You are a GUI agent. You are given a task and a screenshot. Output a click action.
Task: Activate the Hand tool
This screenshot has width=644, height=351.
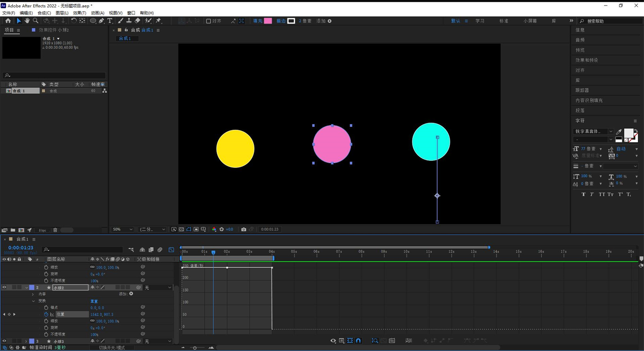point(27,21)
